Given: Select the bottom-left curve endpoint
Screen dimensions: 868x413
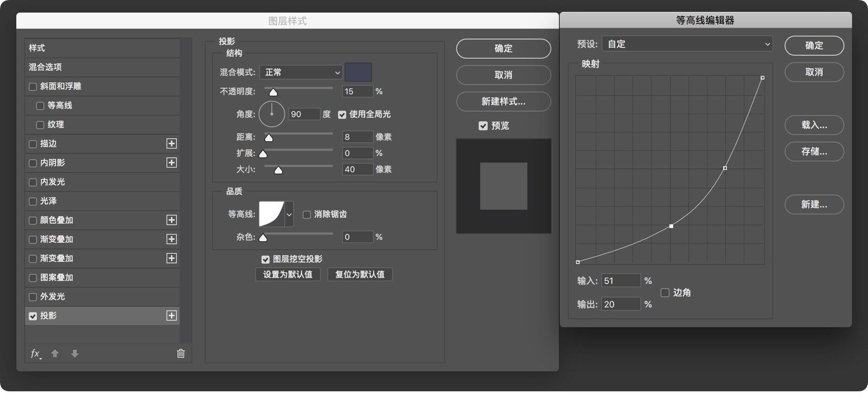Looking at the screenshot, I should click(x=578, y=262).
